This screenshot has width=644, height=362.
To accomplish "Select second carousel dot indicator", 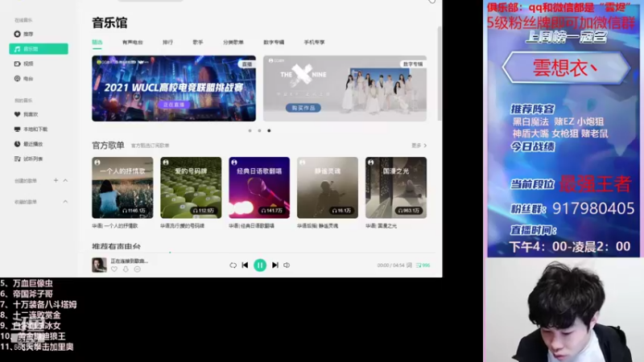I will [x=259, y=130].
